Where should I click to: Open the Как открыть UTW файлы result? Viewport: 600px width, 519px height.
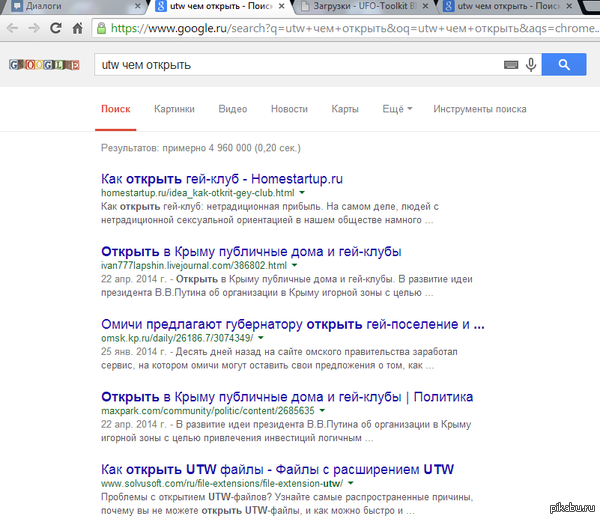click(277, 469)
